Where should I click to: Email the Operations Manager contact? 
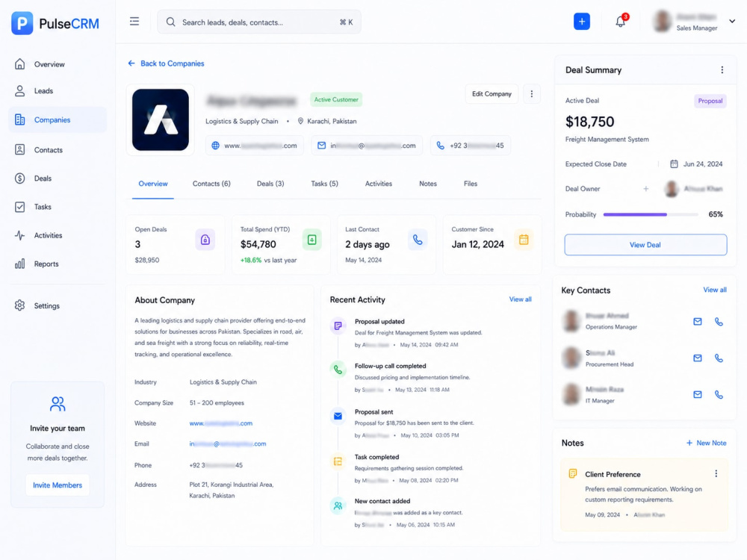tap(697, 321)
